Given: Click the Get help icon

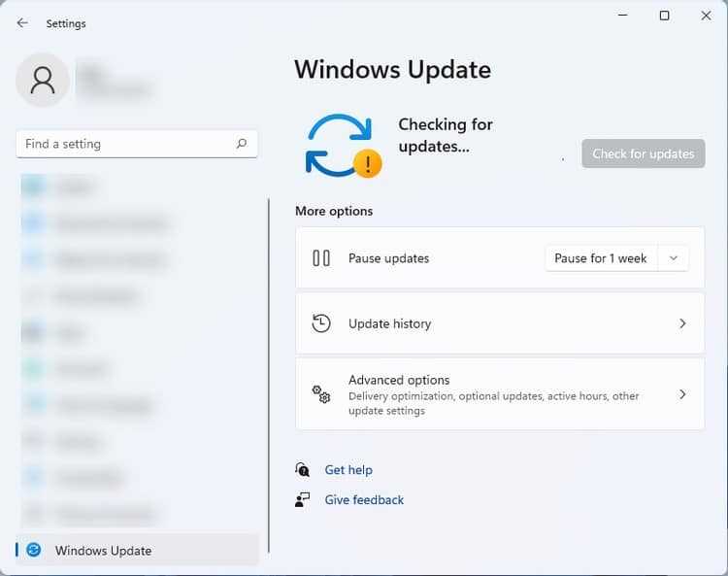Looking at the screenshot, I should 302,469.
